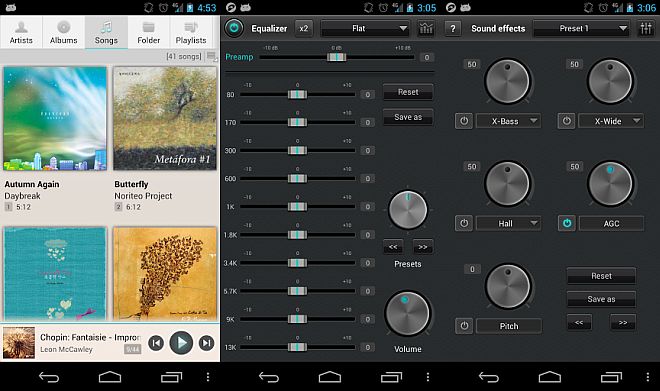Viewport: 660px width, 391px height.
Task: Click the 80 Hz band value box
Action: coord(367,95)
